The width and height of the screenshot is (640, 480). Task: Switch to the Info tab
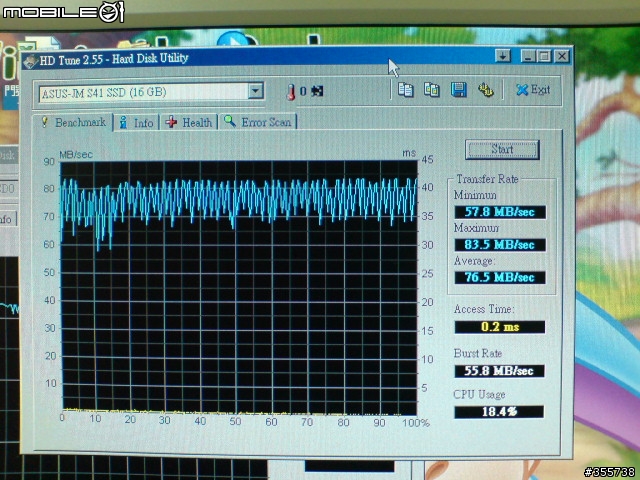click(136, 122)
